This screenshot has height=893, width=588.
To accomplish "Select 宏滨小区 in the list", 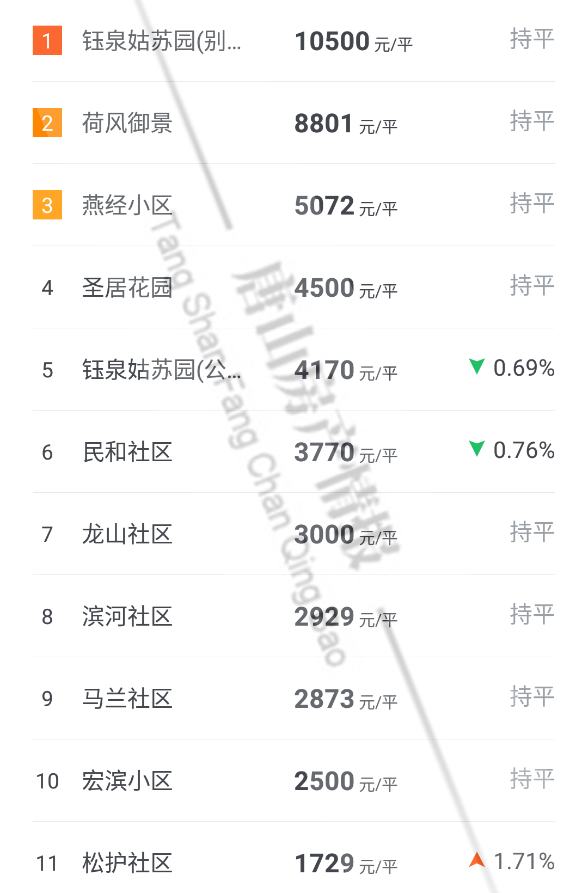I will pyautogui.click(x=127, y=781).
